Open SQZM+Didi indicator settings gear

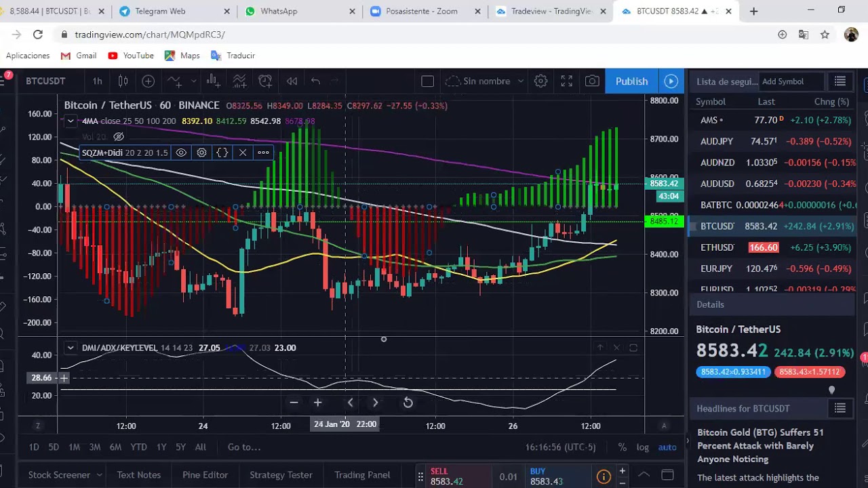201,152
